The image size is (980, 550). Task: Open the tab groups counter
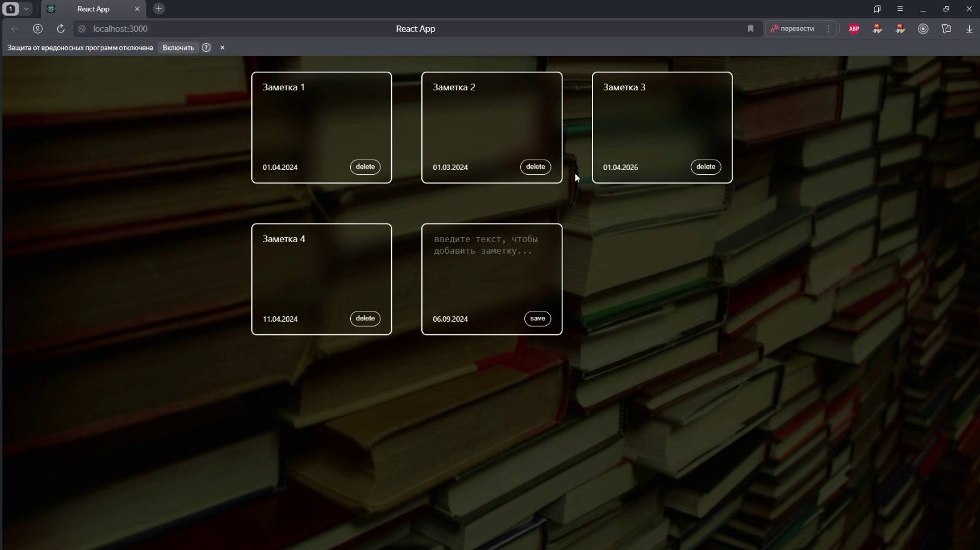11,9
